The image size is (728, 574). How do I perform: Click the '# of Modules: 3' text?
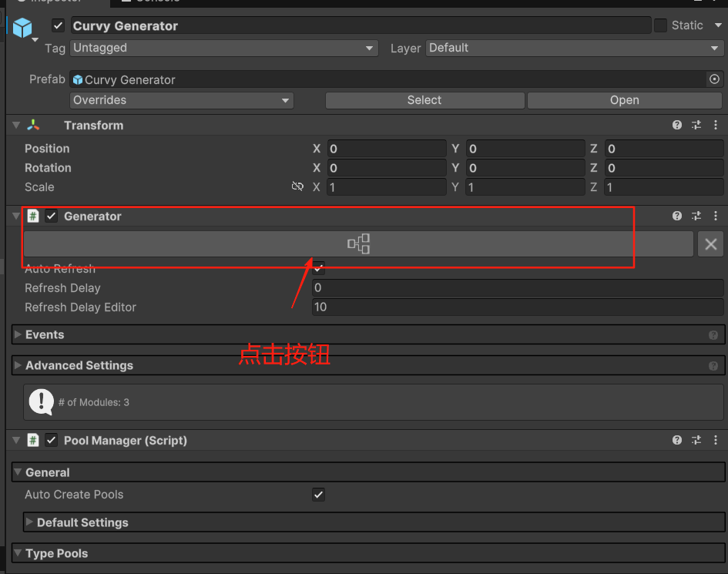pos(94,402)
